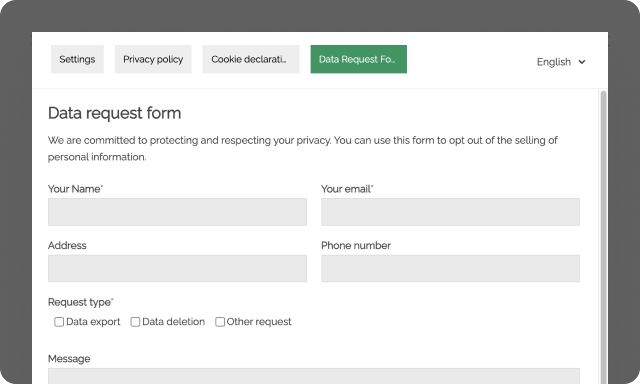Image resolution: width=641 pixels, height=384 pixels.
Task: Click into the Message text area
Action: coord(314,376)
